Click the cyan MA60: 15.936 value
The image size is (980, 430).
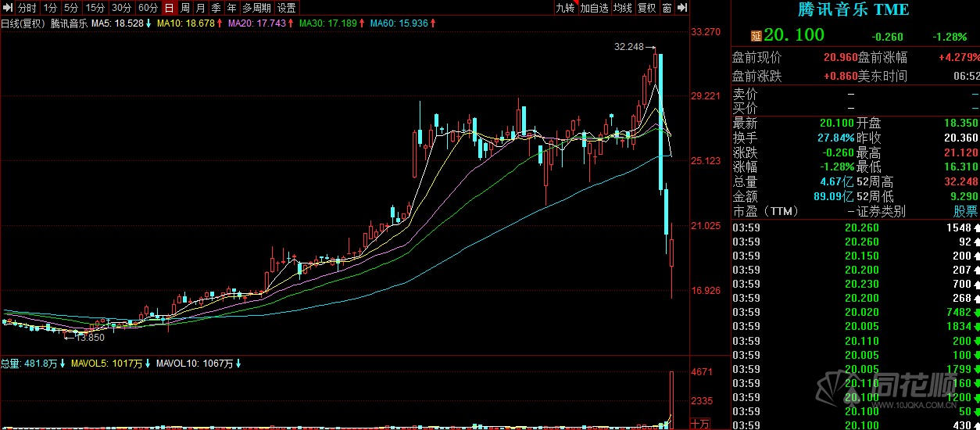tap(399, 23)
